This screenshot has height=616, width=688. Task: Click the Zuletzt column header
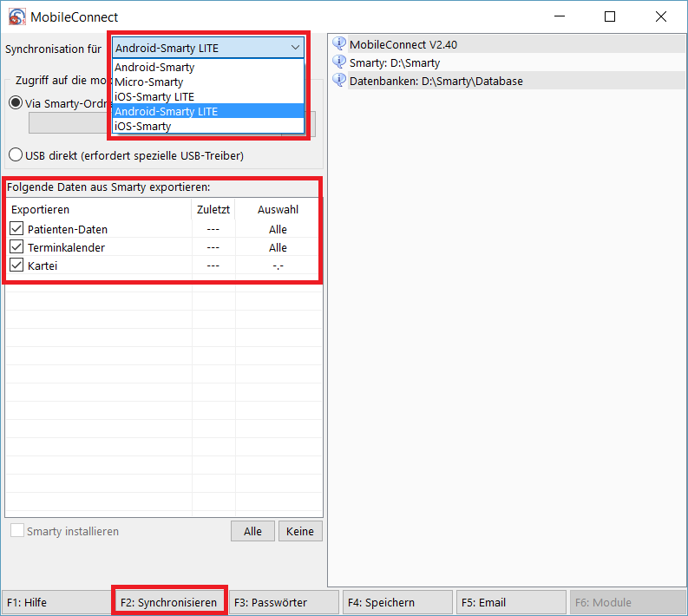pos(213,210)
